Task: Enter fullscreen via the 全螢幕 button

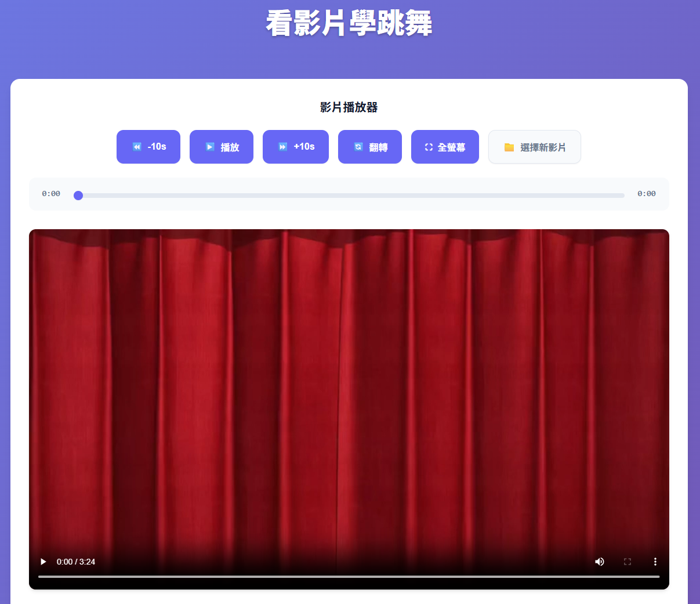Action: click(x=445, y=147)
